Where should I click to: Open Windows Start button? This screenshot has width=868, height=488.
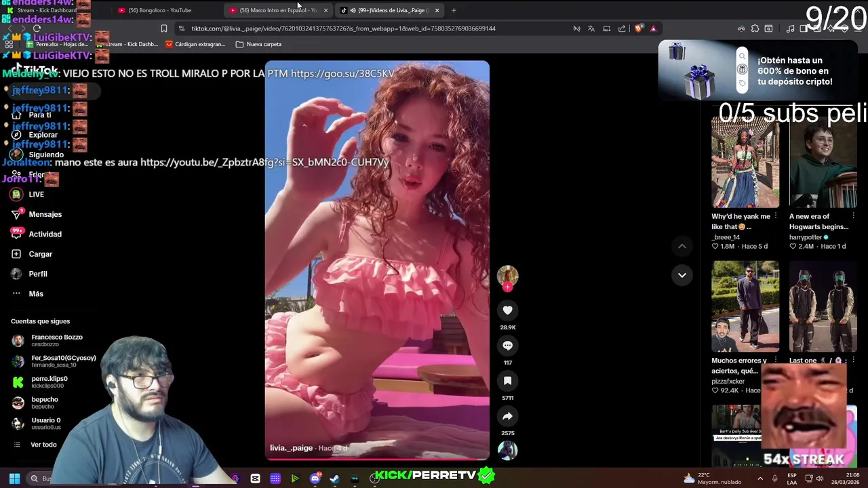(x=14, y=479)
